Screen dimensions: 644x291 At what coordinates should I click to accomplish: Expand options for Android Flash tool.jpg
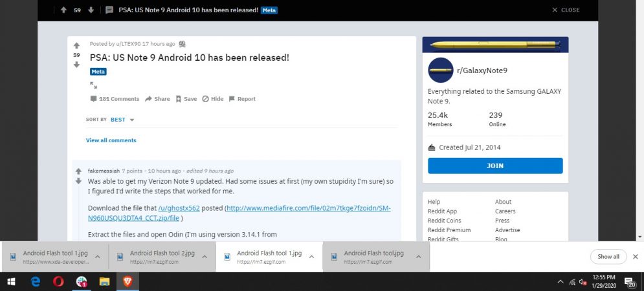click(419, 257)
